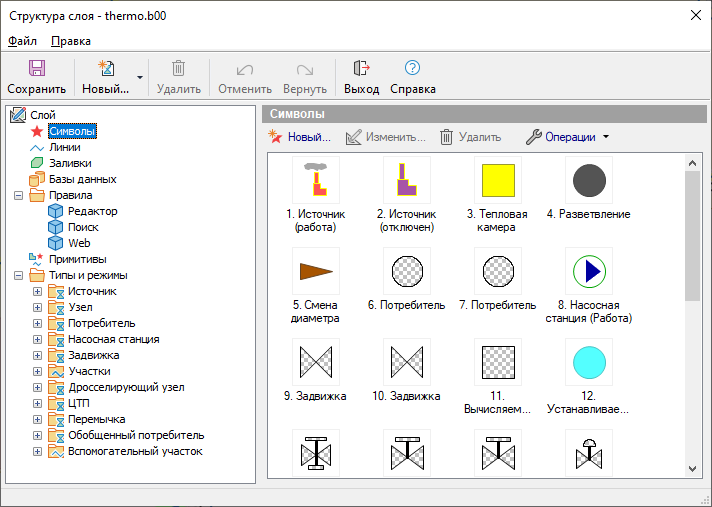Collapse the Правила tree folder
Viewport: 712px width, 507px height.
(19, 195)
